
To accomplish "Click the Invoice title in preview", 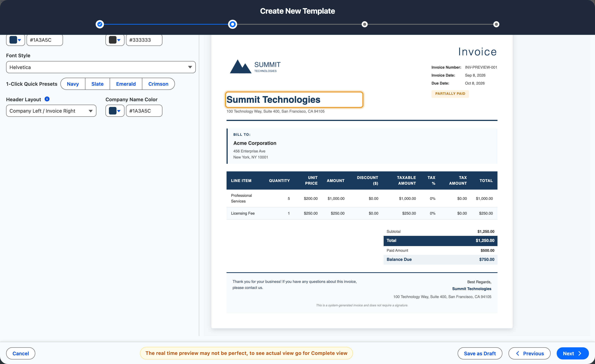I will click(478, 52).
